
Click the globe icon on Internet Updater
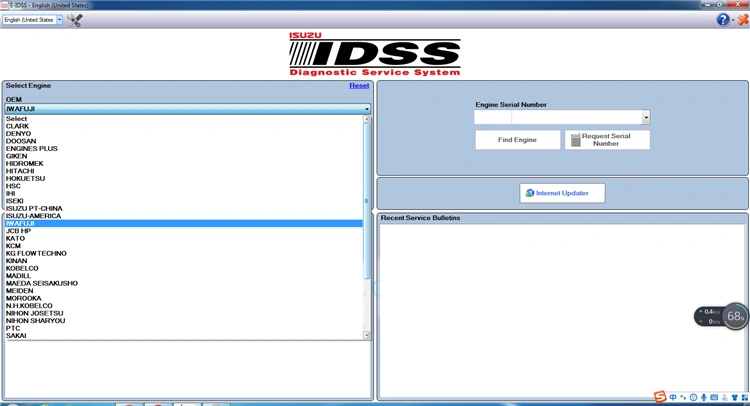point(529,193)
